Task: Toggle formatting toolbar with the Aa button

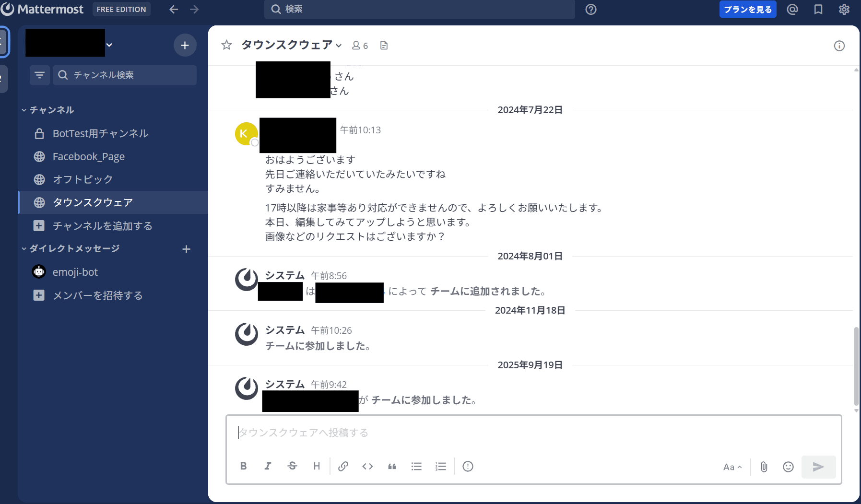Action: tap(732, 467)
